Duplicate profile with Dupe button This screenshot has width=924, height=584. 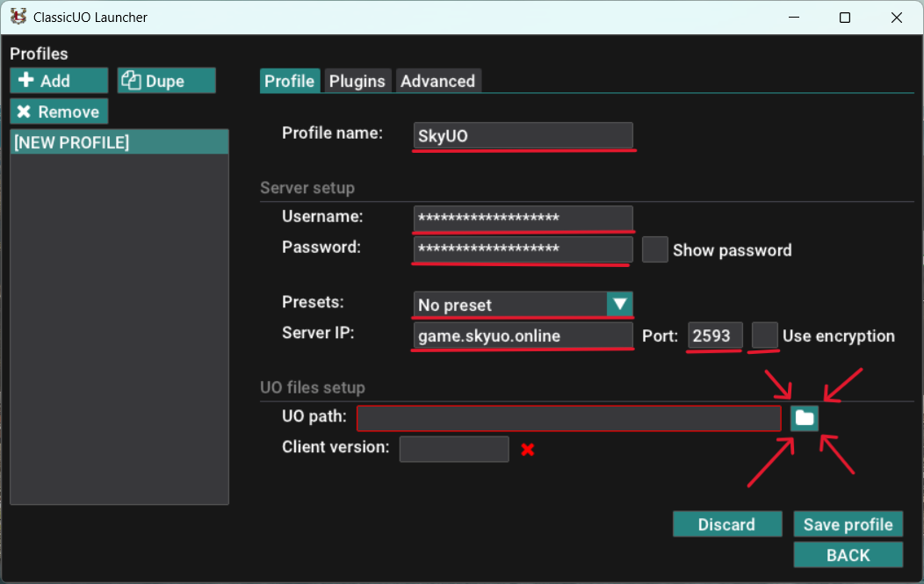pyautogui.click(x=166, y=81)
